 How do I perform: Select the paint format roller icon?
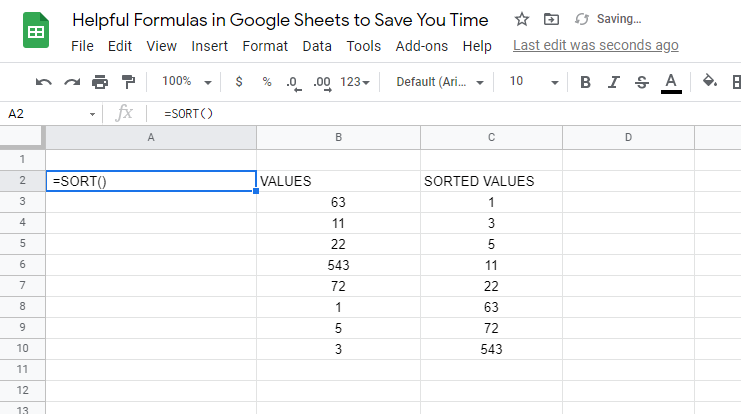point(128,82)
